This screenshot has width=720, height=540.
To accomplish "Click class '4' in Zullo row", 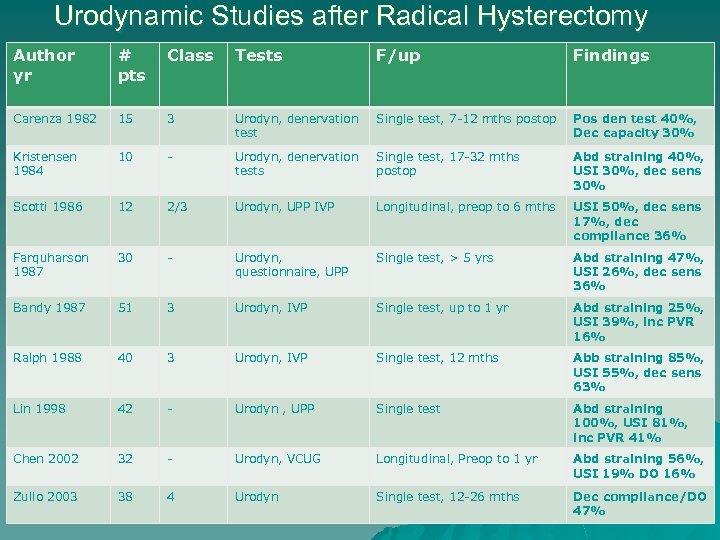I will 170,497.
